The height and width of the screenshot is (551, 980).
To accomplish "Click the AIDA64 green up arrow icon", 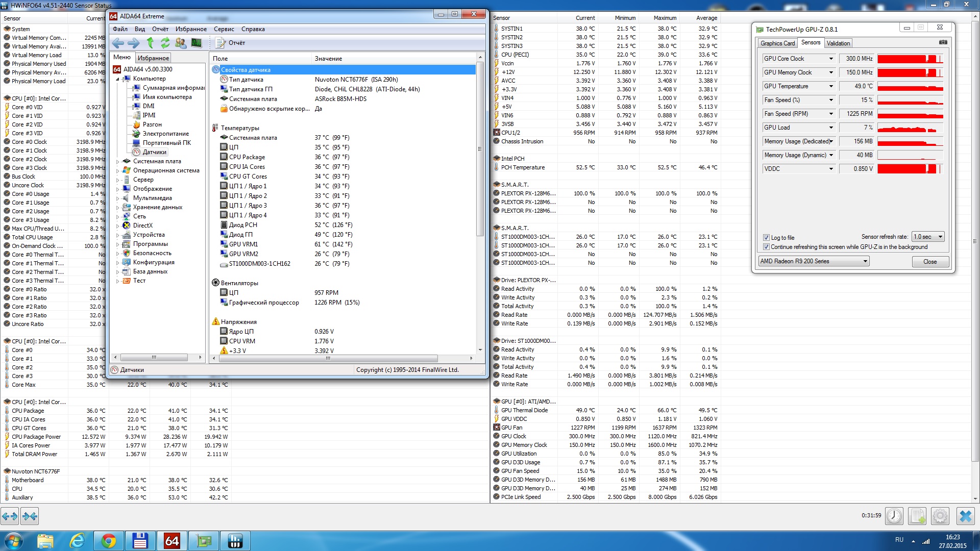I will pyautogui.click(x=150, y=43).
